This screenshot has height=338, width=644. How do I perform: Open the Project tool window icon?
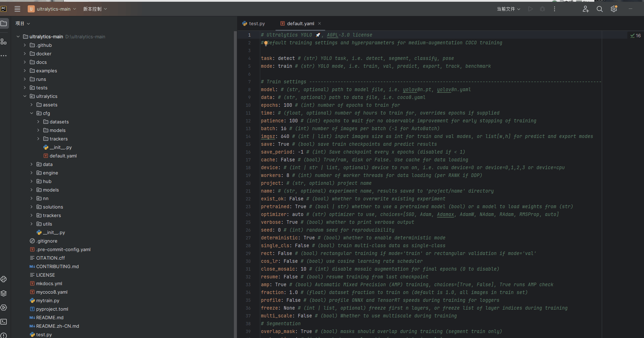point(4,23)
